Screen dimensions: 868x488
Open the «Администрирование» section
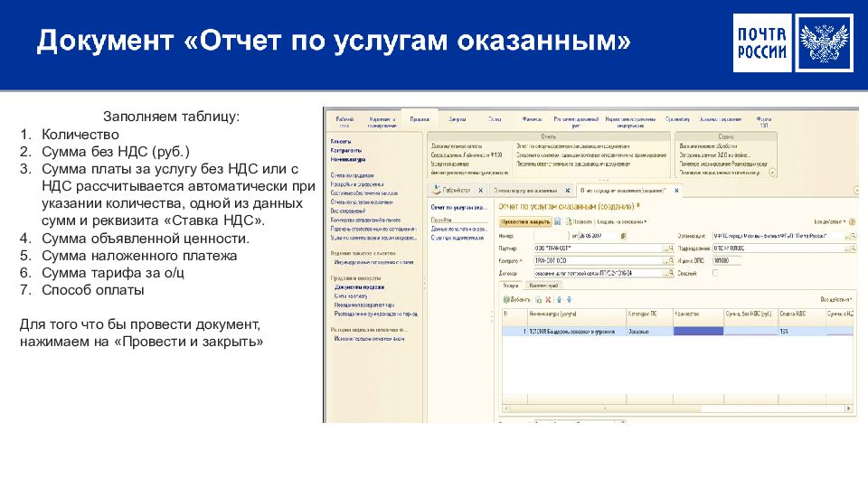pyautogui.click(x=721, y=119)
